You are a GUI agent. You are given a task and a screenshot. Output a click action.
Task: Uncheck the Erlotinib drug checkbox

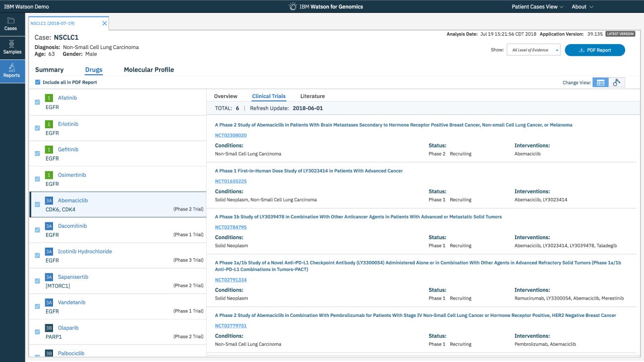coord(38,128)
